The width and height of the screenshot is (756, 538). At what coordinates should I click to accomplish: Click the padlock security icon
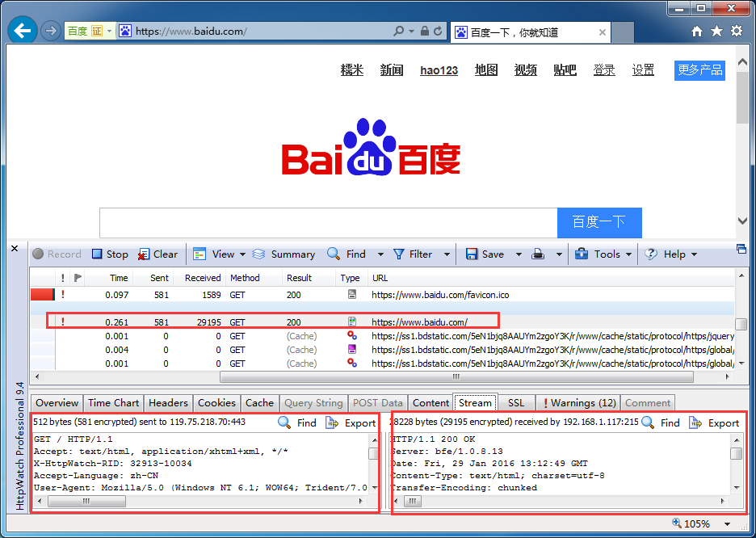[424, 32]
